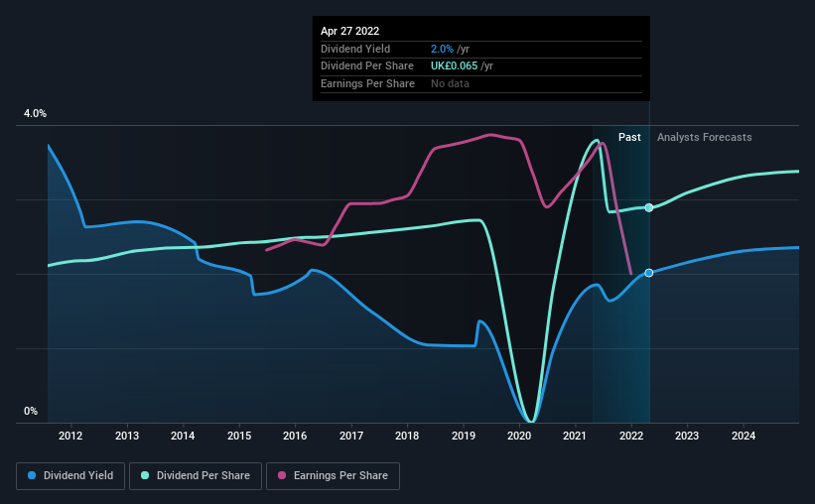Screen dimensions: 815x504
Task: Click the 2024 x-axis year label
Action: click(744, 436)
